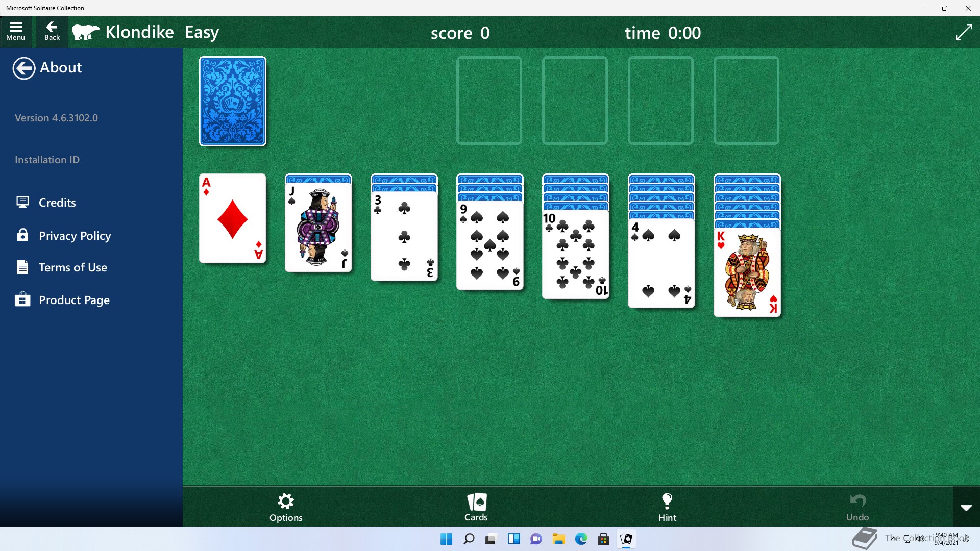This screenshot has height=551, width=980.
Task: Open the Privacy Policy entry
Action: pyautogui.click(x=75, y=236)
